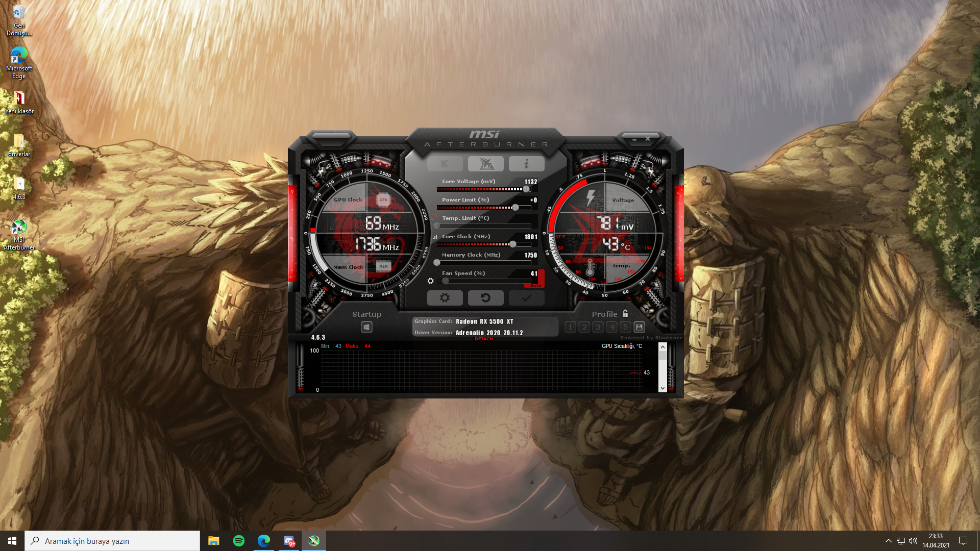Select profile slot 3
980x551 pixels.
click(x=598, y=327)
